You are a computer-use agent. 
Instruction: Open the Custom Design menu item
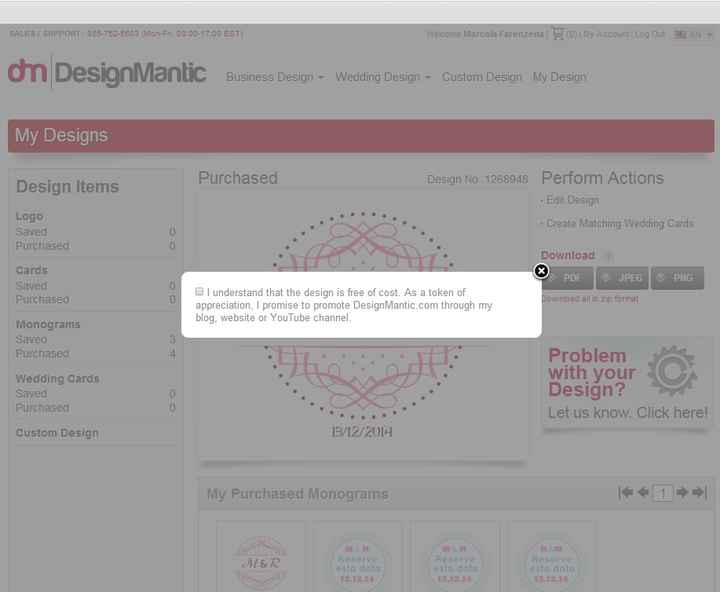(x=482, y=77)
